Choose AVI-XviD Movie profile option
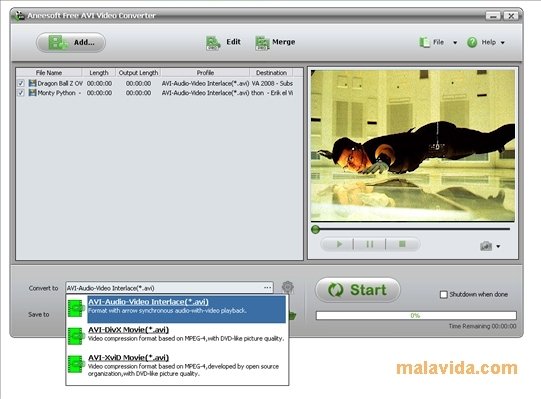 coord(177,366)
